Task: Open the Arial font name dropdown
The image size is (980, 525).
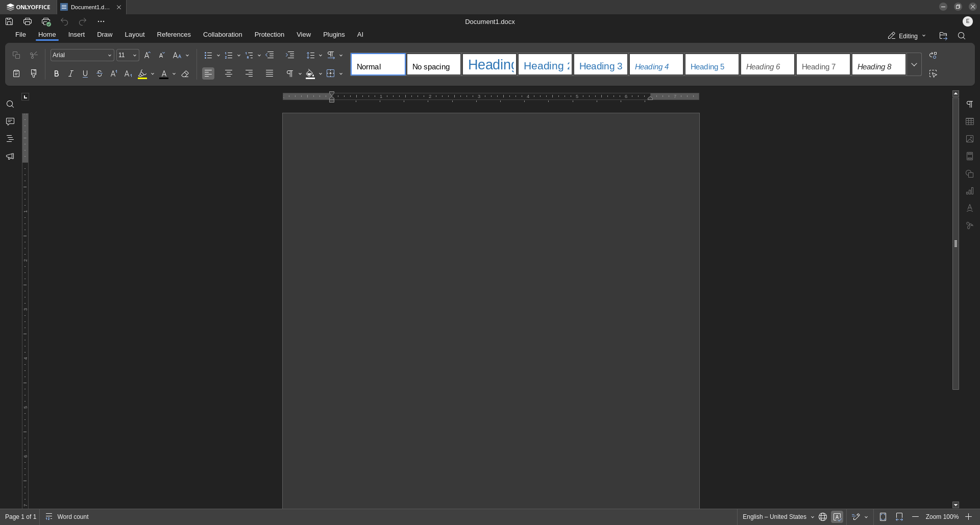Action: pyautogui.click(x=82, y=55)
